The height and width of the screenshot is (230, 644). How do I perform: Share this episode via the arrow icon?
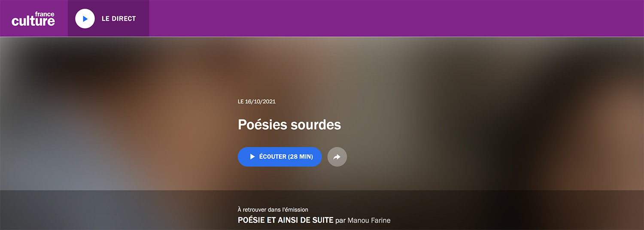pos(337,157)
